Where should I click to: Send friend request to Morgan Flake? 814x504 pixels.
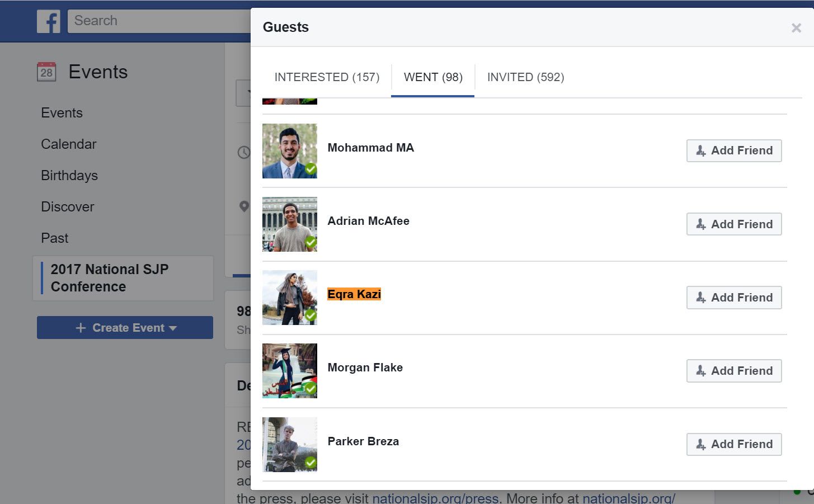[x=733, y=371]
